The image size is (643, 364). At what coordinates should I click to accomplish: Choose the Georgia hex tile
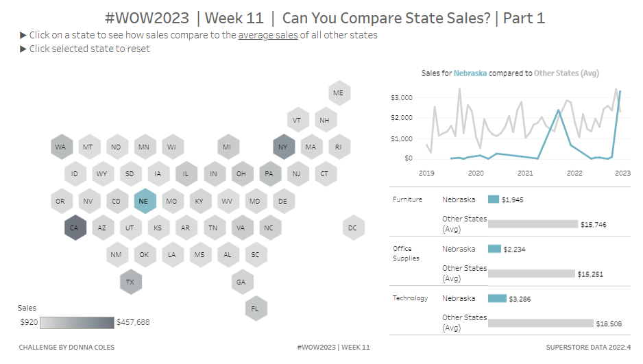[241, 282]
